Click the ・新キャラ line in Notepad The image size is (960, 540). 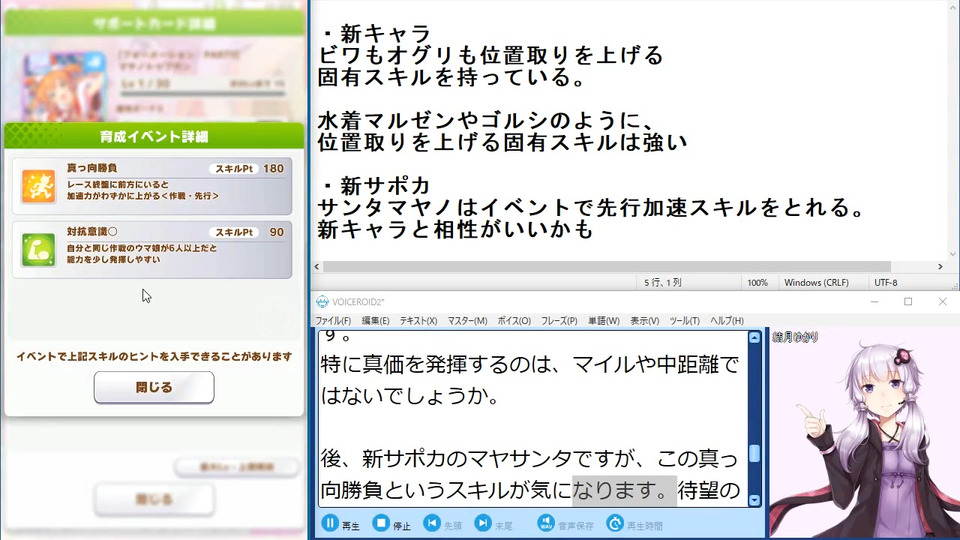coord(375,33)
